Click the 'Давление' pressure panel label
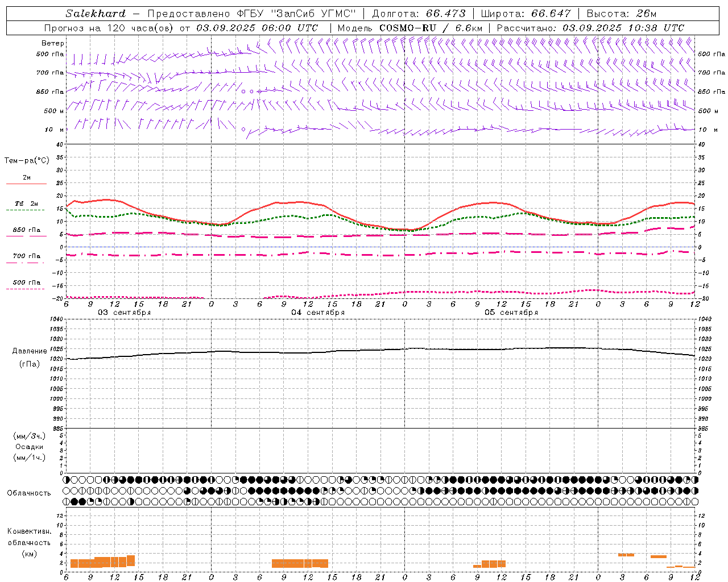Screen dimensions: 728x582 click(x=30, y=351)
